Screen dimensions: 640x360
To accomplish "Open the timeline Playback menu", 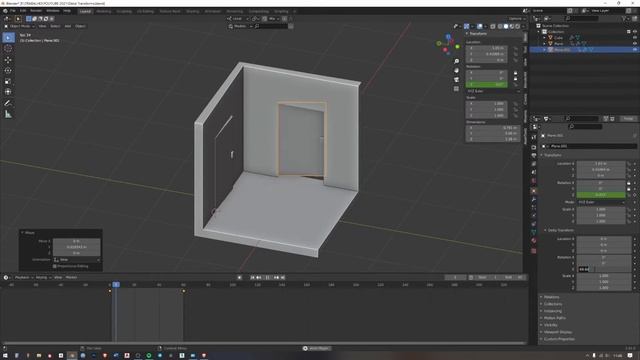I will [x=23, y=278].
